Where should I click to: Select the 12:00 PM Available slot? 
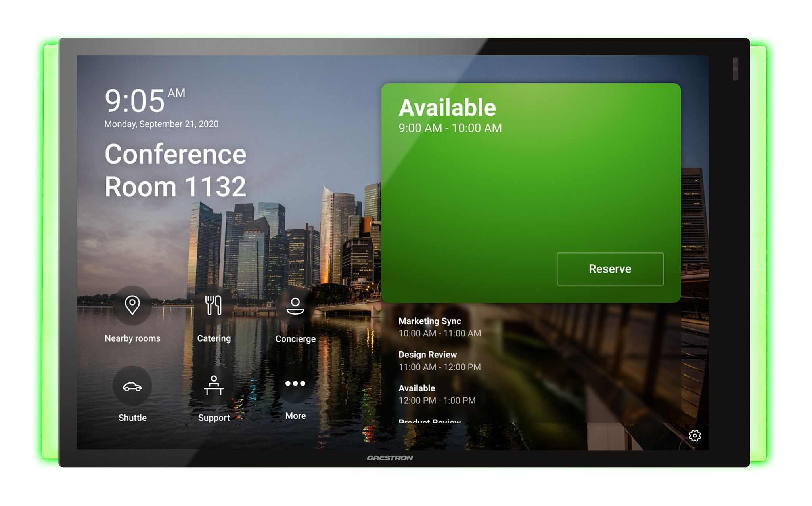click(437, 394)
